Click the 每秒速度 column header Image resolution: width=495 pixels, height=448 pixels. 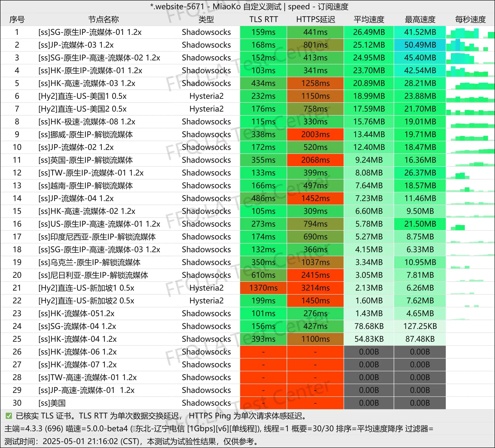(x=470, y=19)
